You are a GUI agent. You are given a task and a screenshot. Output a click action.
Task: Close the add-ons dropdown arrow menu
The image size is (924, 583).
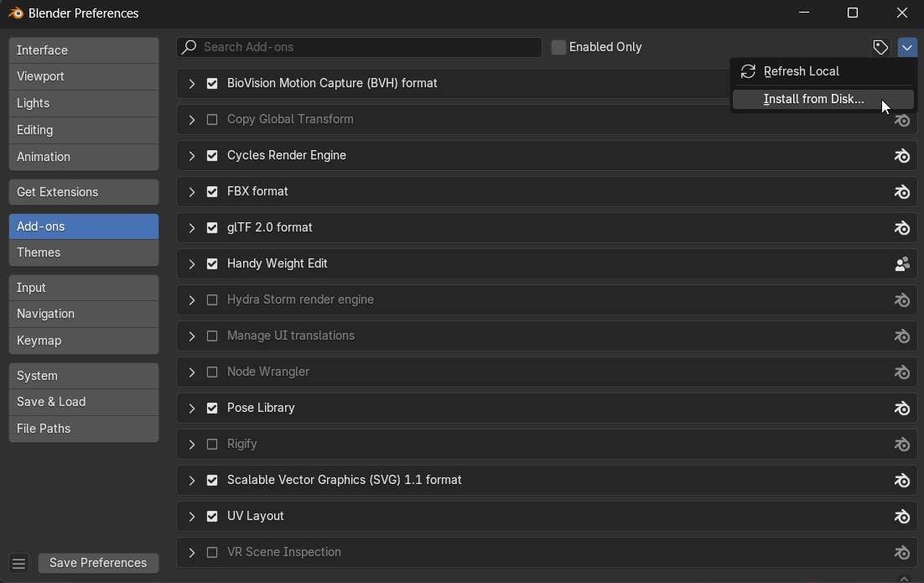pyautogui.click(x=907, y=47)
